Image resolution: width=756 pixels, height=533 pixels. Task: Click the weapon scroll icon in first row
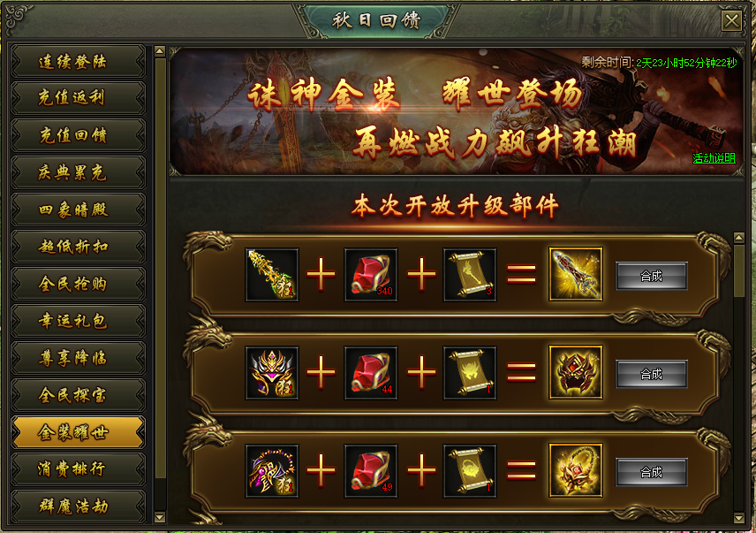[x=470, y=275]
